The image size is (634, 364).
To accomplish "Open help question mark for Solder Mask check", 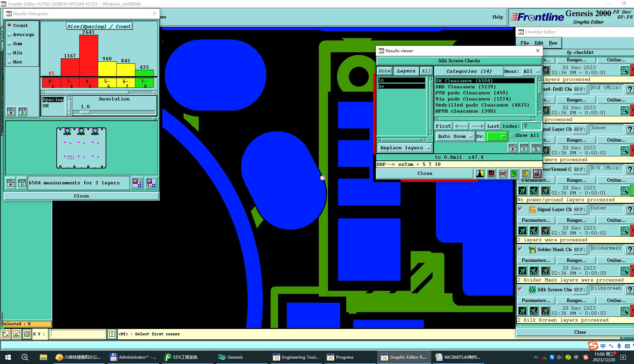I will pyautogui.click(x=630, y=250).
